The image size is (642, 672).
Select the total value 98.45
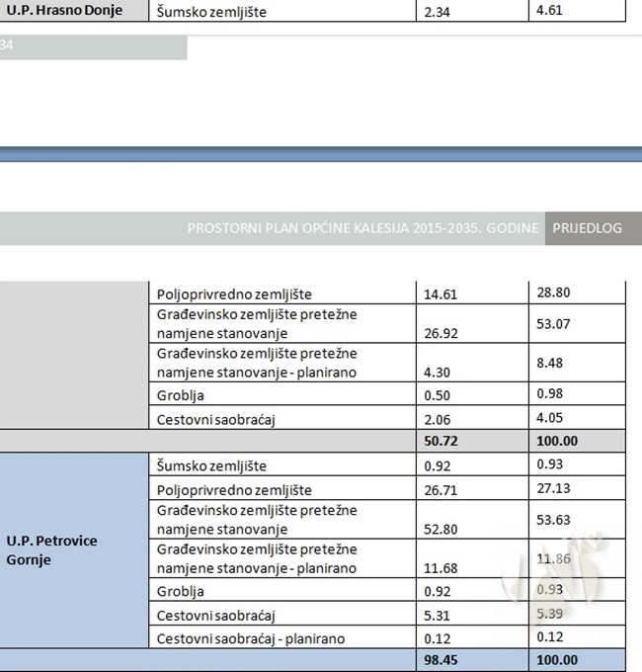point(441,660)
